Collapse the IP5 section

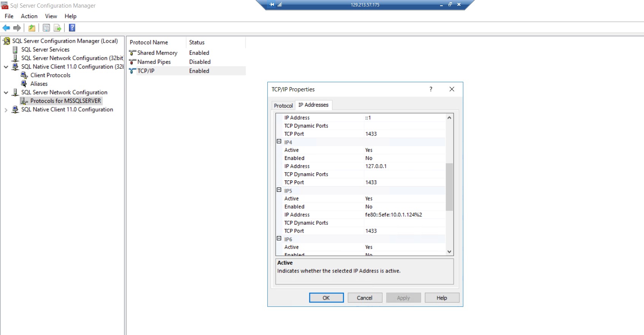(x=279, y=190)
